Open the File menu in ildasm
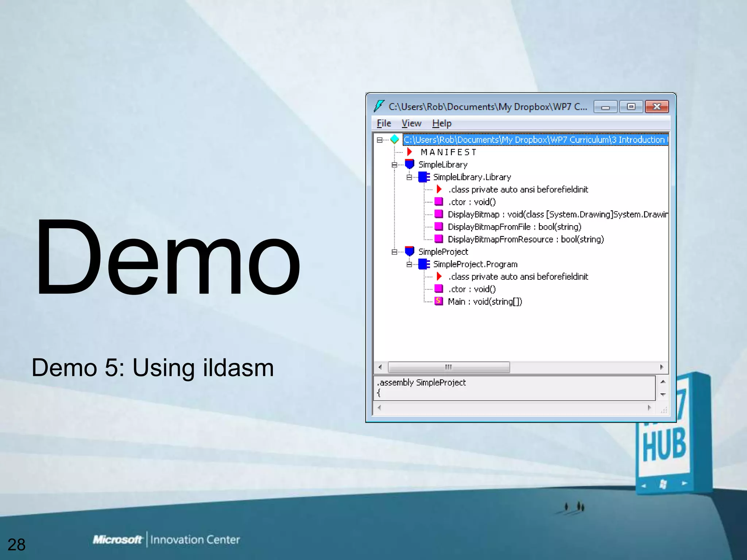The height and width of the screenshot is (560, 747). click(x=384, y=123)
